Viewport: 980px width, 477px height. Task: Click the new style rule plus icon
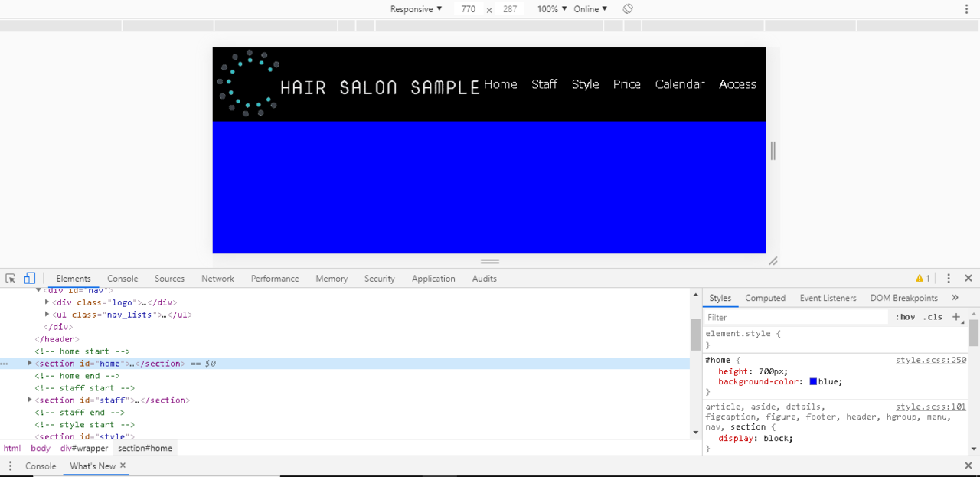pos(955,317)
